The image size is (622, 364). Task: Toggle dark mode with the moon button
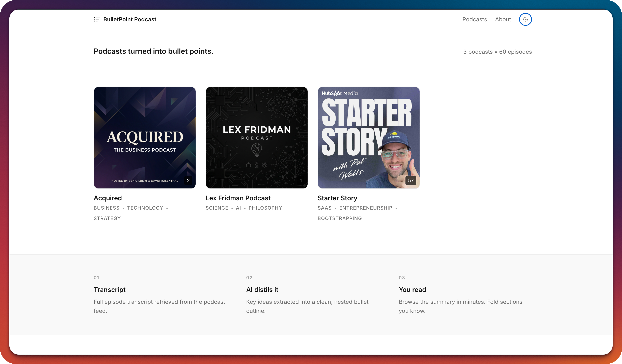coord(525,19)
